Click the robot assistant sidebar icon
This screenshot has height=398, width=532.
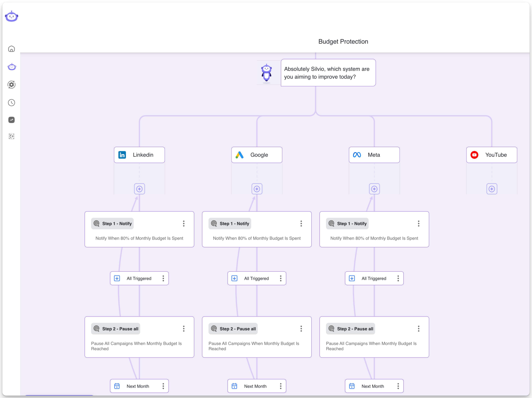point(12,67)
